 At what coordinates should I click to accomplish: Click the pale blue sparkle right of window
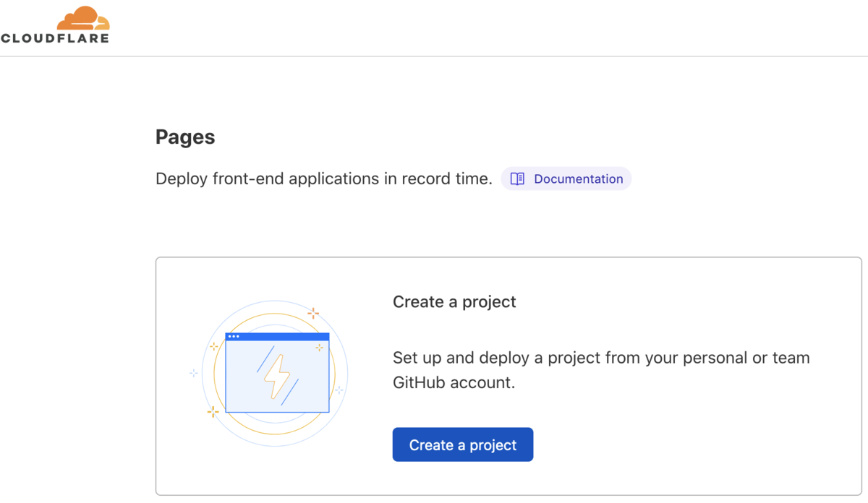[339, 390]
